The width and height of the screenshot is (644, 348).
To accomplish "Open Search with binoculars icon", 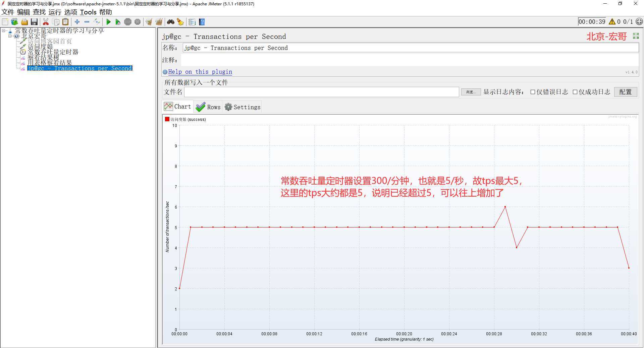I will point(171,22).
